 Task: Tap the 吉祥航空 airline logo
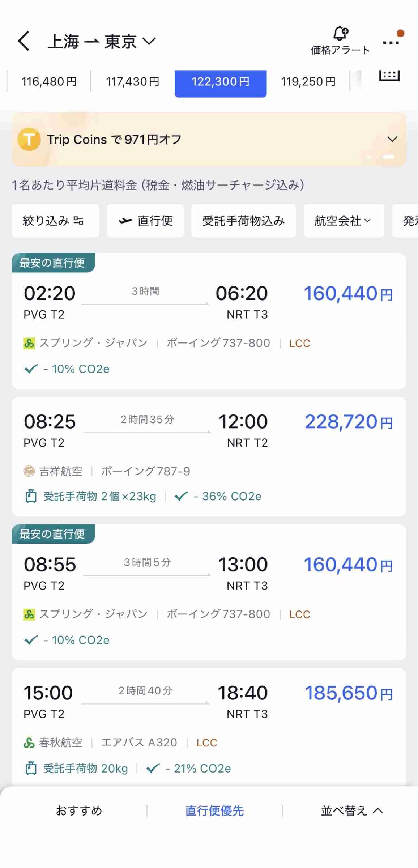pos(29,471)
